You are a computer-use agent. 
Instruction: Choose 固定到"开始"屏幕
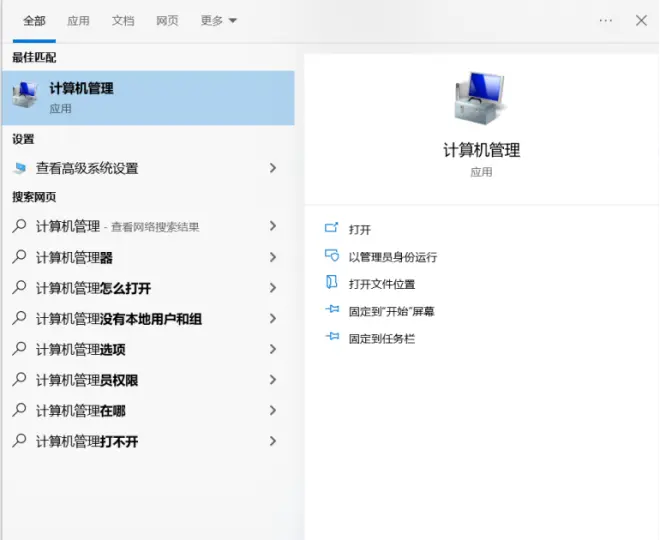point(391,311)
